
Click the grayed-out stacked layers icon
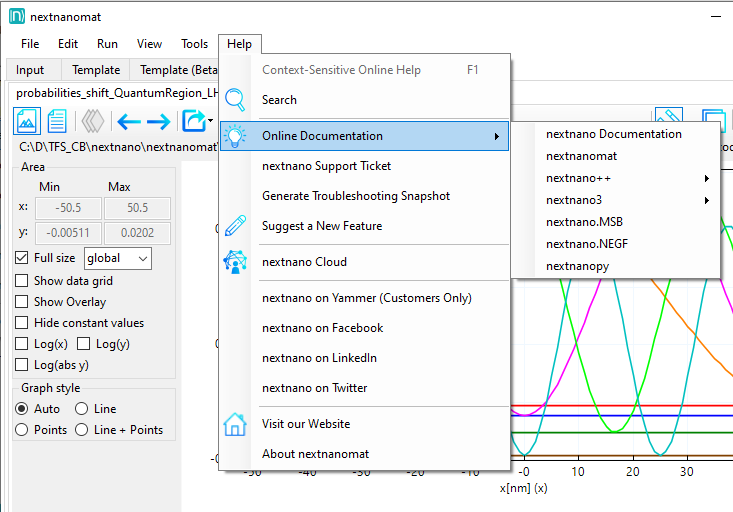tap(93, 122)
